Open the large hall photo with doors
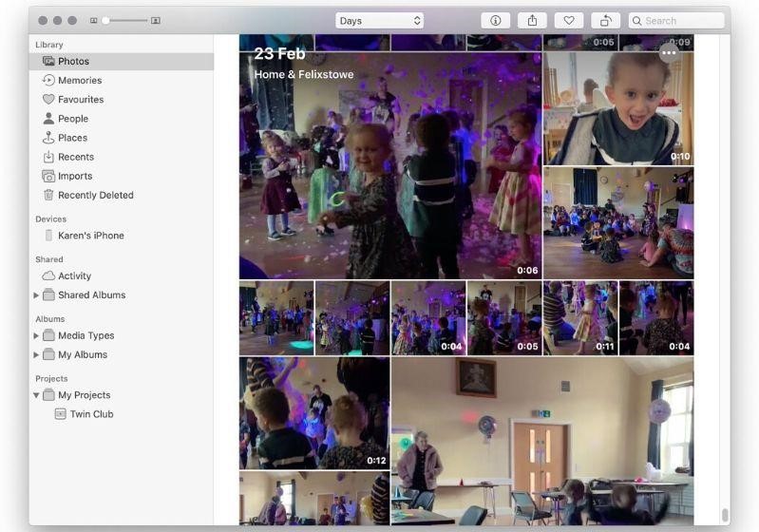 (x=542, y=441)
